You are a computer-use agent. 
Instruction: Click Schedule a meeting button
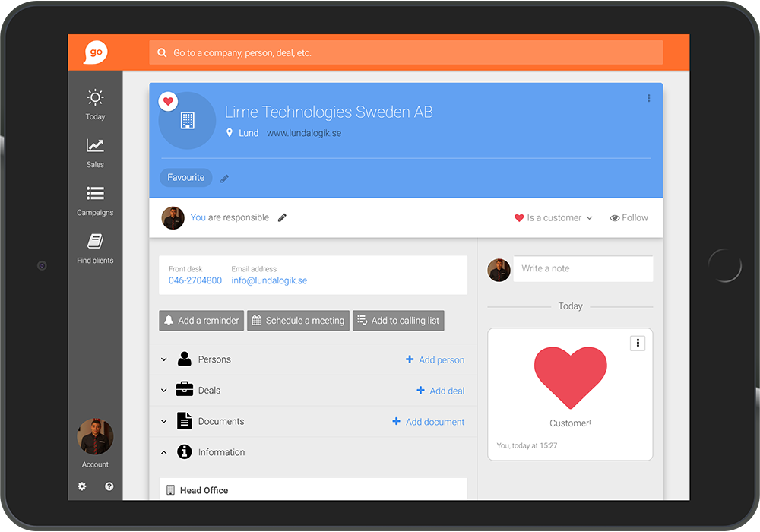click(x=298, y=320)
